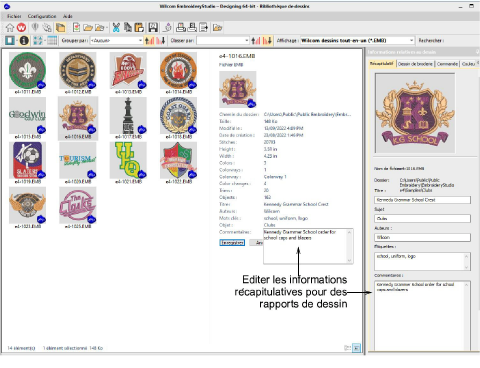This screenshot has height=368, width=480.
Task: Click the export design list icon
Action: point(203,28)
